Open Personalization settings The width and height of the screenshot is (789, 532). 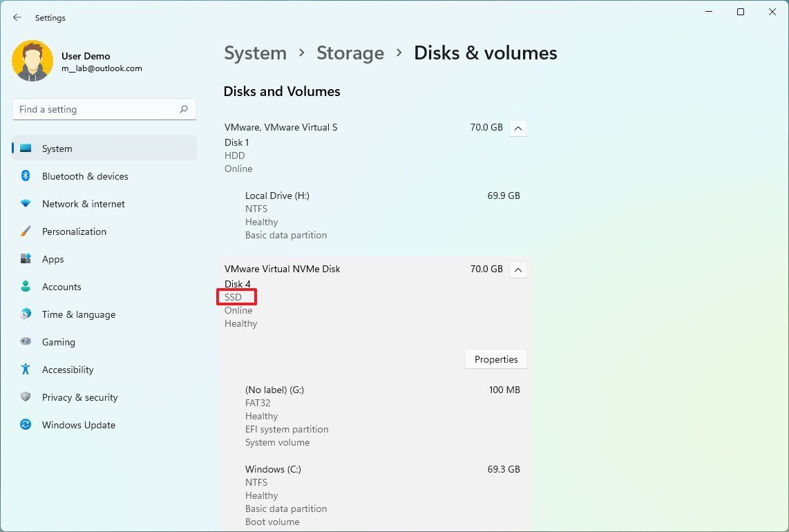[74, 231]
